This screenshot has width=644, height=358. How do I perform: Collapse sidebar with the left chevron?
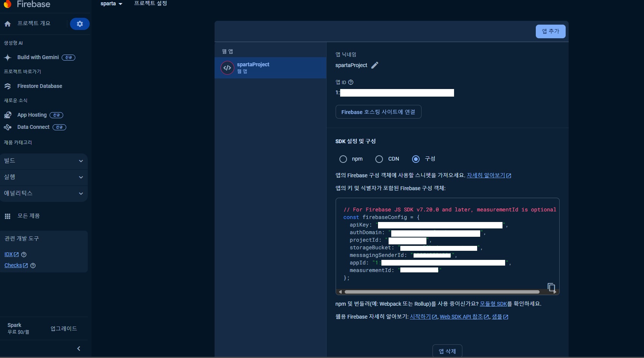[x=79, y=349]
